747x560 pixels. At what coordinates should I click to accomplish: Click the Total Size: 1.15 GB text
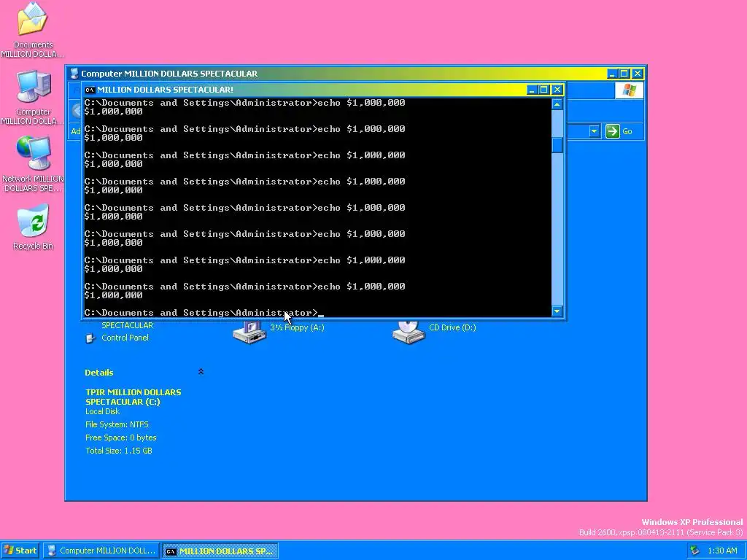(119, 451)
